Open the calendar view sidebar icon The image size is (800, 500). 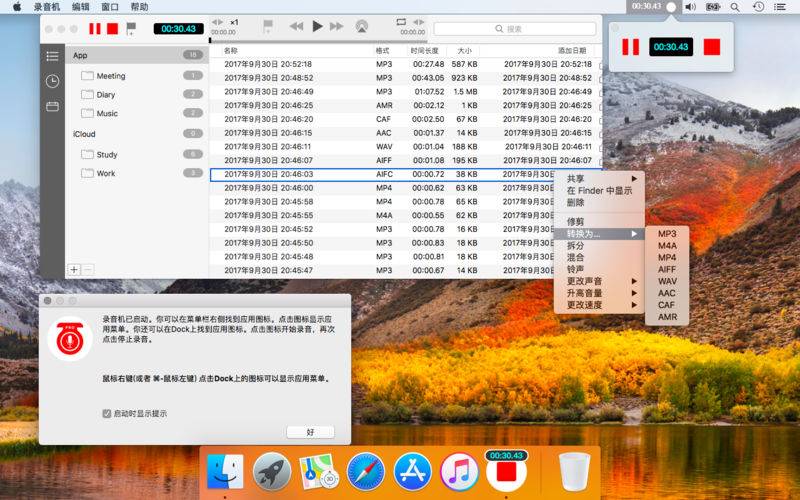[52, 106]
